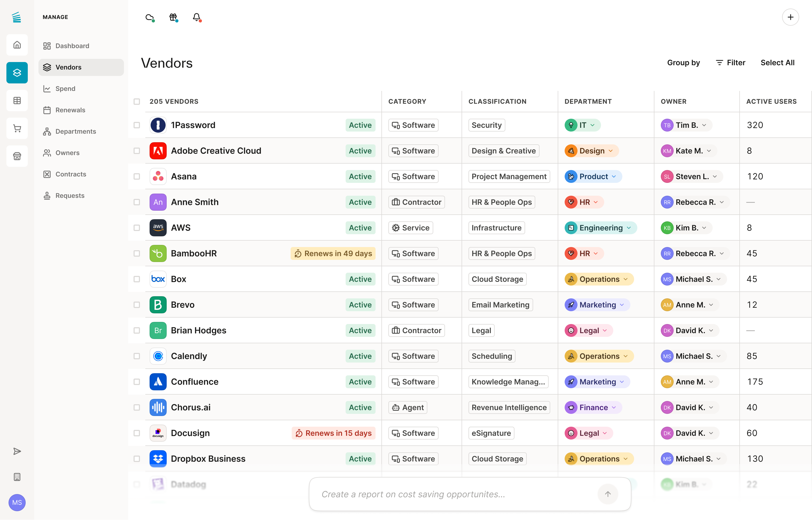Screen dimensions: 812x520
Task: Open owner dropdown Kate M.
Action: click(709, 151)
